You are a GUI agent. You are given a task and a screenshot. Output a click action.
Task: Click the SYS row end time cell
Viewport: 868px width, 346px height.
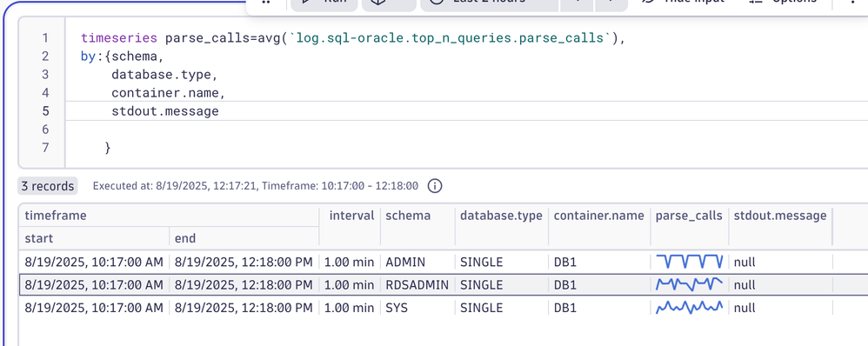coord(244,307)
